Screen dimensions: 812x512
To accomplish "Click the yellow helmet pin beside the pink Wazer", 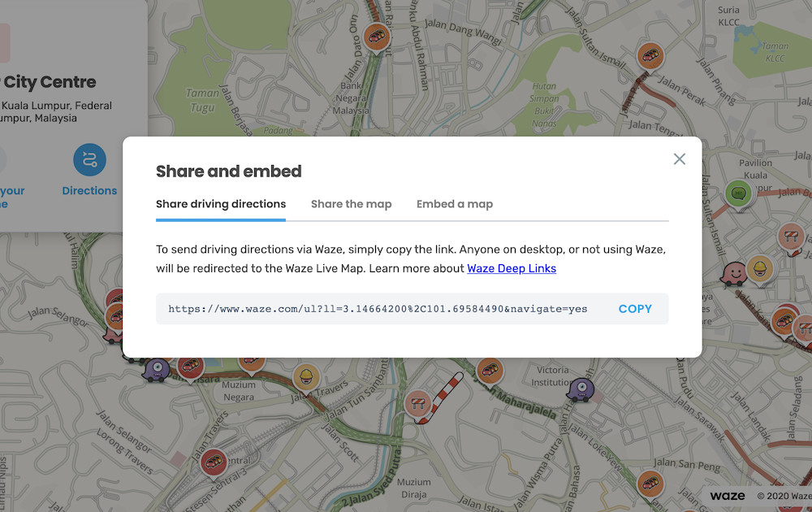I will 759,267.
